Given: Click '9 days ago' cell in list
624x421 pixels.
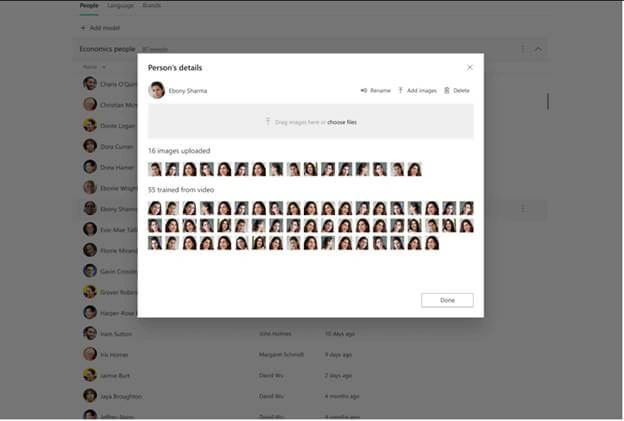Looking at the screenshot, I should [x=338, y=354].
